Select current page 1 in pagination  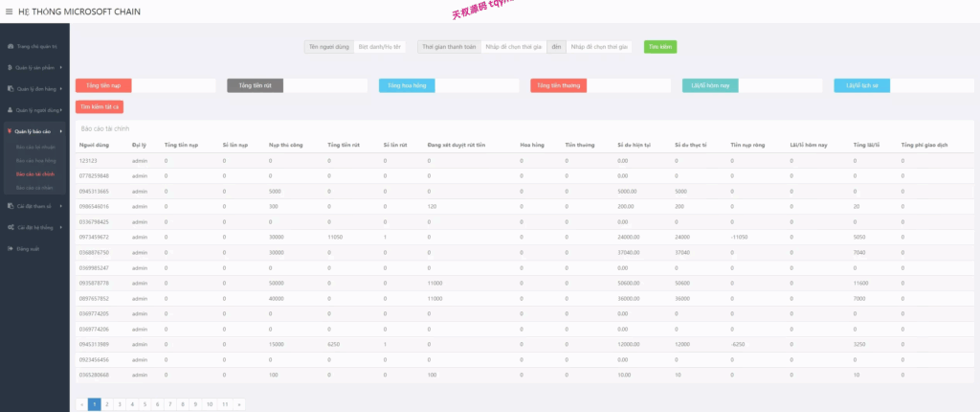(95, 404)
